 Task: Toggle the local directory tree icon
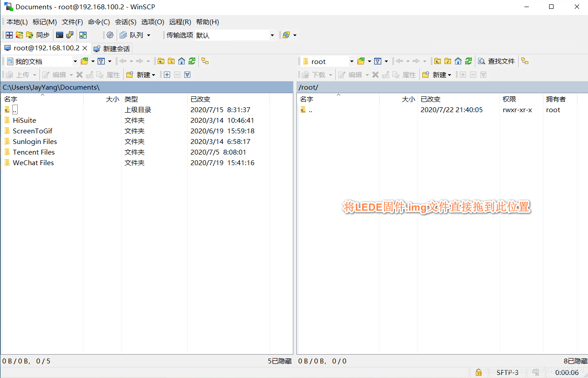[205, 61]
